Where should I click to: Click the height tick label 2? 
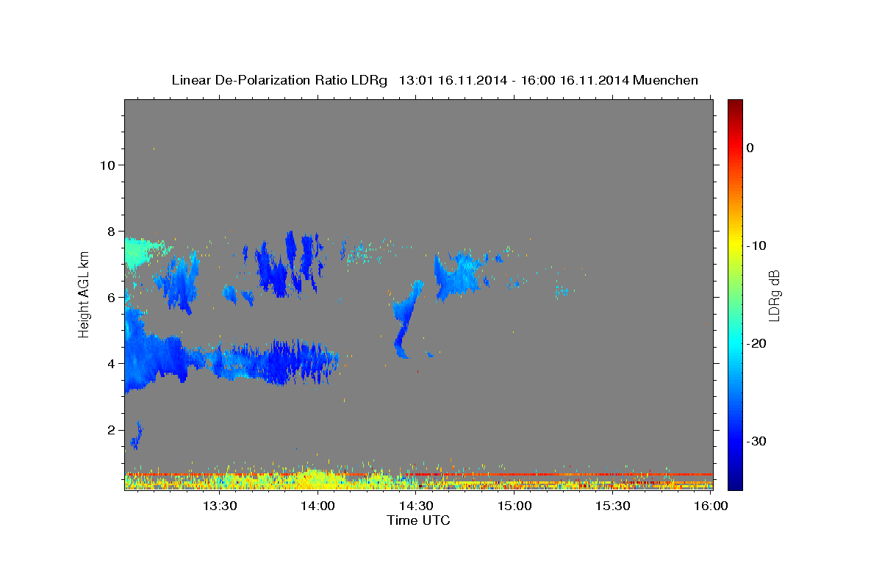point(110,429)
